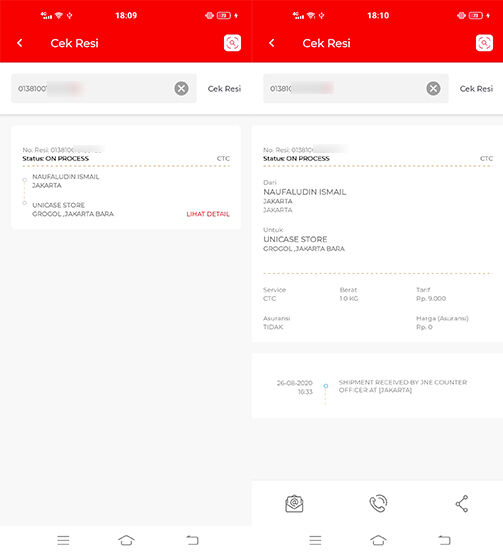Go back using the arrow on the left Cek Resi screen
Image resolution: width=503 pixels, height=555 pixels.
pos(20,43)
